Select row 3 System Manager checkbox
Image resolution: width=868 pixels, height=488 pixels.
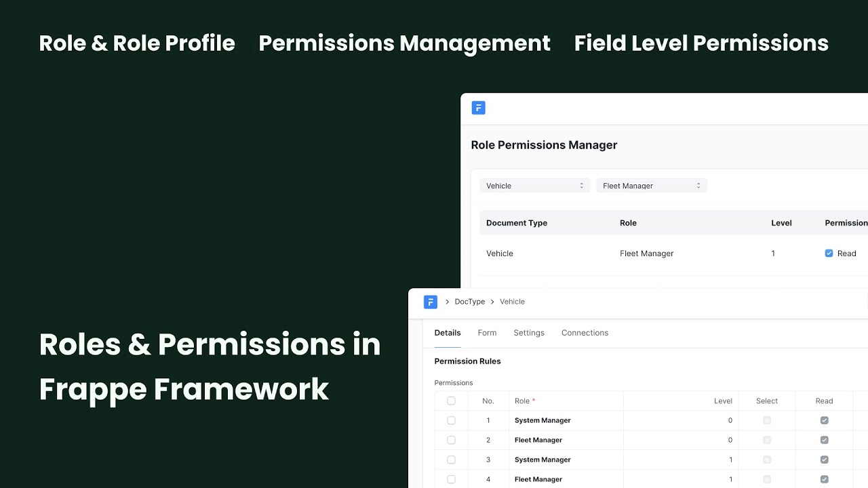click(x=451, y=460)
